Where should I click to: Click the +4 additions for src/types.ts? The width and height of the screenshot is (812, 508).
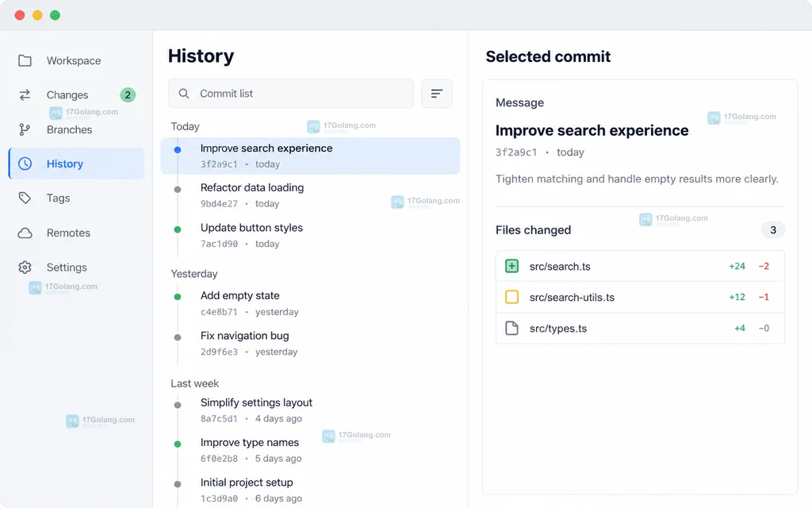pyautogui.click(x=740, y=328)
